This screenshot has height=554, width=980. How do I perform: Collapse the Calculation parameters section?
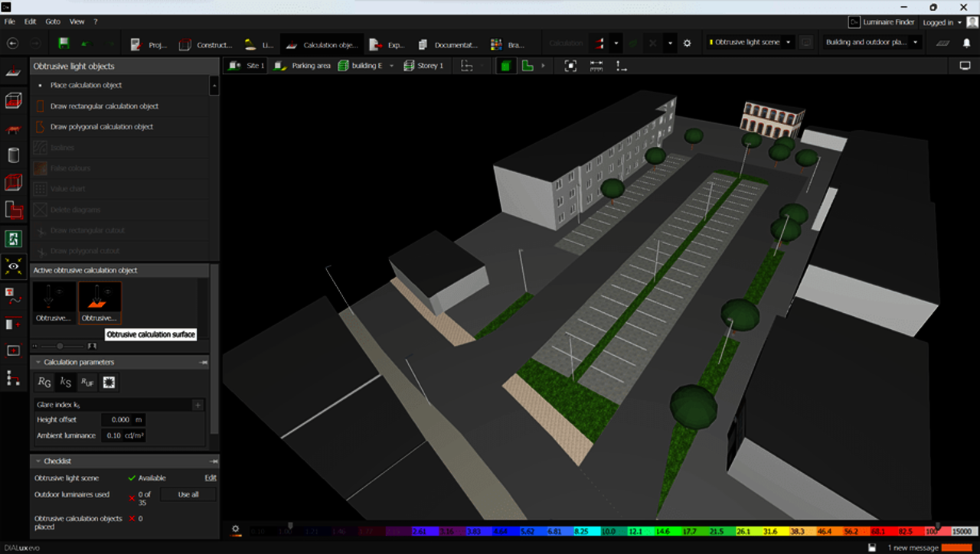click(x=38, y=362)
